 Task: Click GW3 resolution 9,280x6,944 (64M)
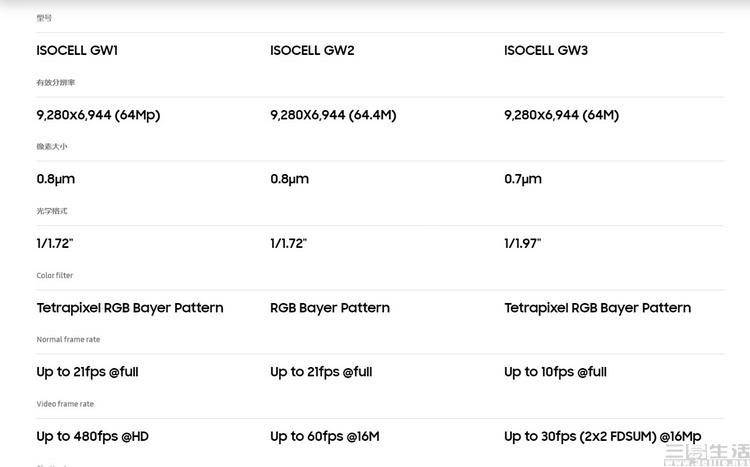(x=561, y=115)
